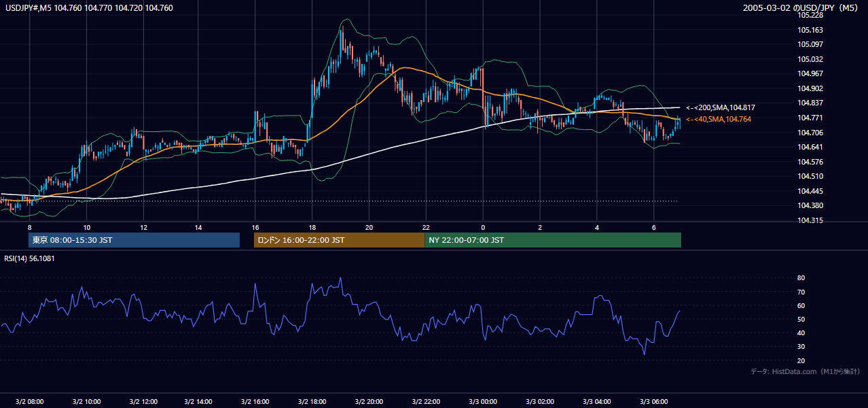Click the RSI scale value 70

click(x=801, y=292)
